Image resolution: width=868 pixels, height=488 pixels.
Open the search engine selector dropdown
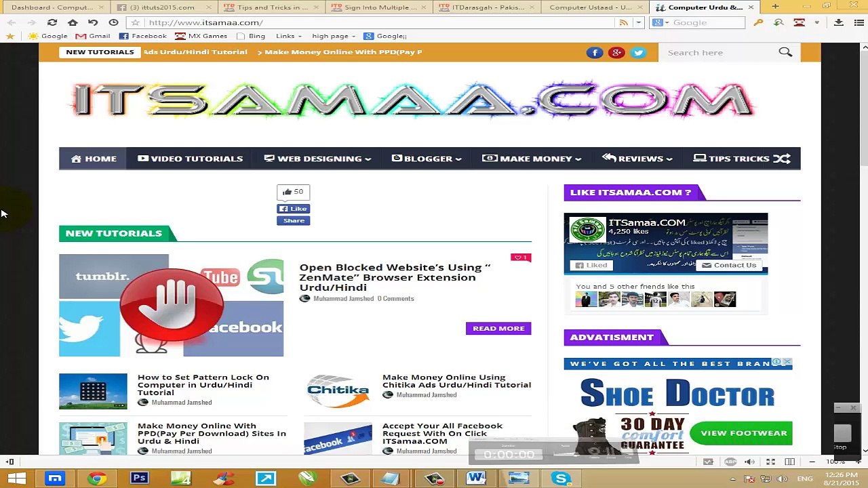point(660,22)
